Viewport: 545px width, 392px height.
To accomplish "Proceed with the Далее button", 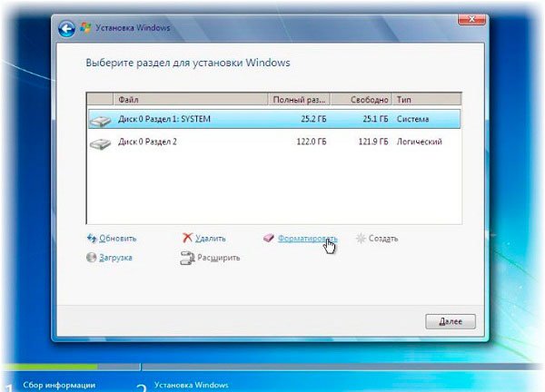I will tap(451, 321).
